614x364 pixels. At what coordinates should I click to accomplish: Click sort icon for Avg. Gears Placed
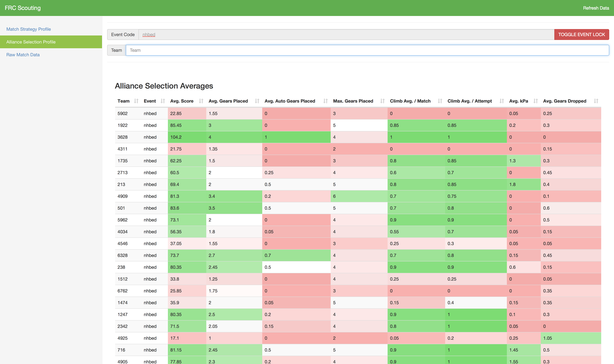(x=257, y=101)
